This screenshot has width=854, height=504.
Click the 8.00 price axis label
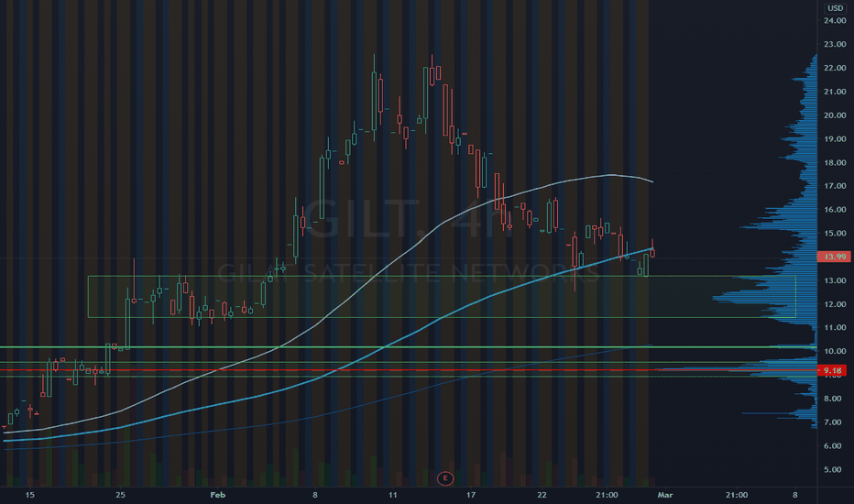833,399
